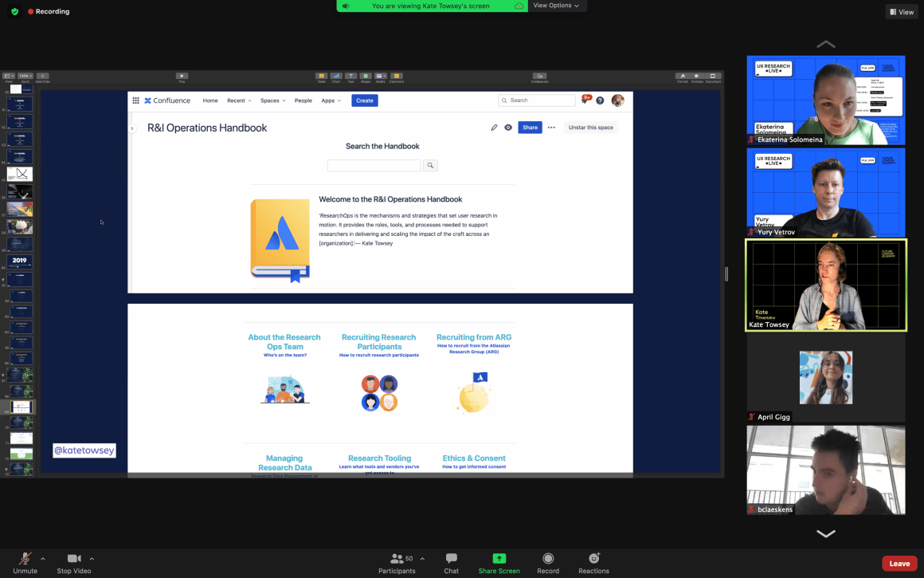Click the Keynote Chart toolbar icon

pyautogui.click(x=336, y=76)
